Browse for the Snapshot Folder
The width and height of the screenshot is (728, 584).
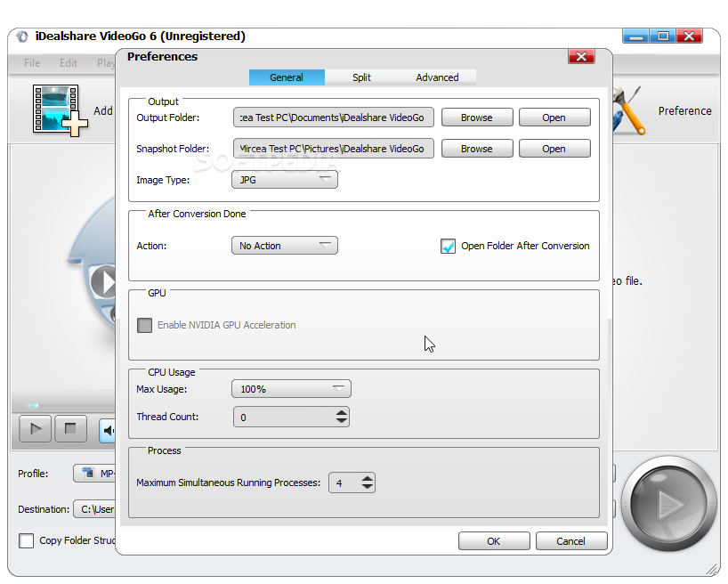477,149
